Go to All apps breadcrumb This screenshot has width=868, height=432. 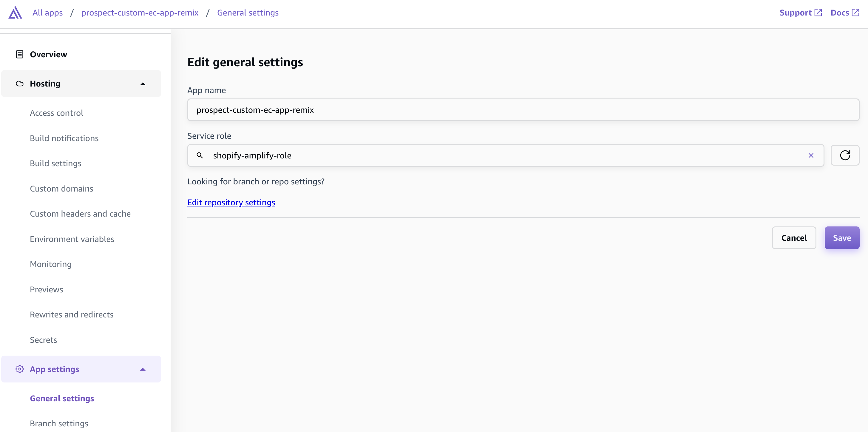coord(47,13)
